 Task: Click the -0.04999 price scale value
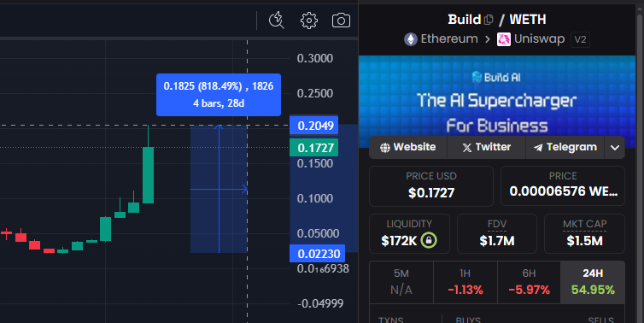pyautogui.click(x=320, y=303)
